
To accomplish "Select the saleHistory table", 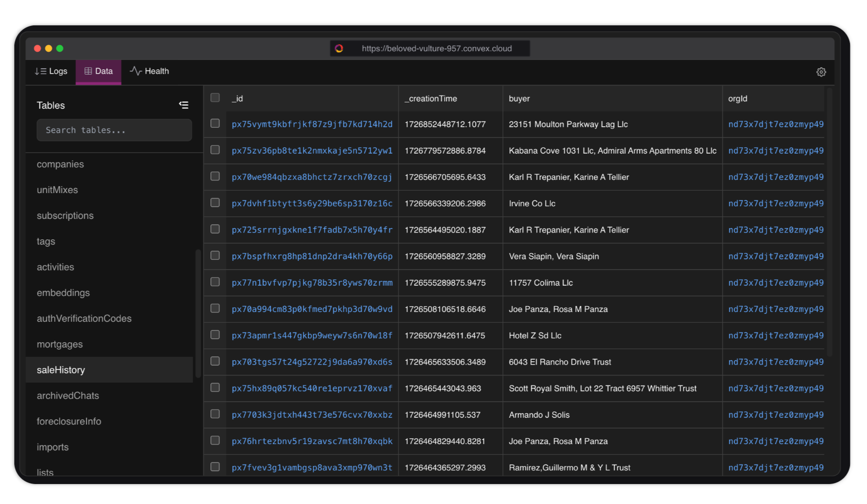I will [109, 370].
